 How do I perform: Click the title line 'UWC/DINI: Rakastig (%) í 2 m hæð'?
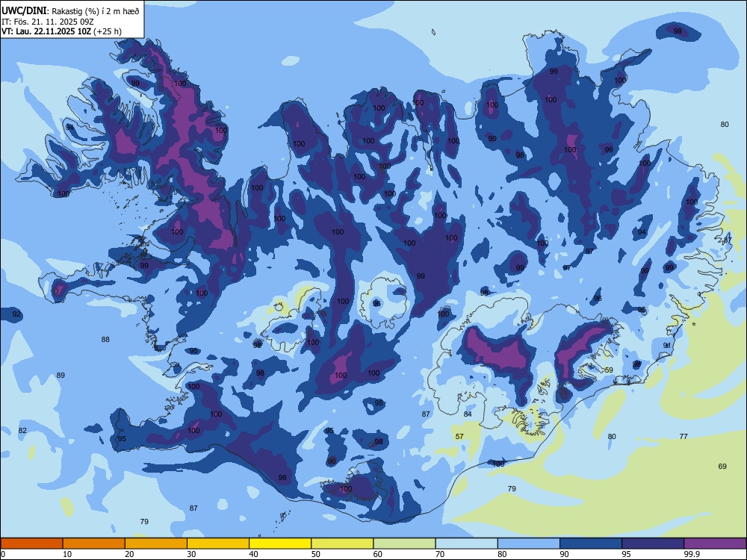click(70, 10)
